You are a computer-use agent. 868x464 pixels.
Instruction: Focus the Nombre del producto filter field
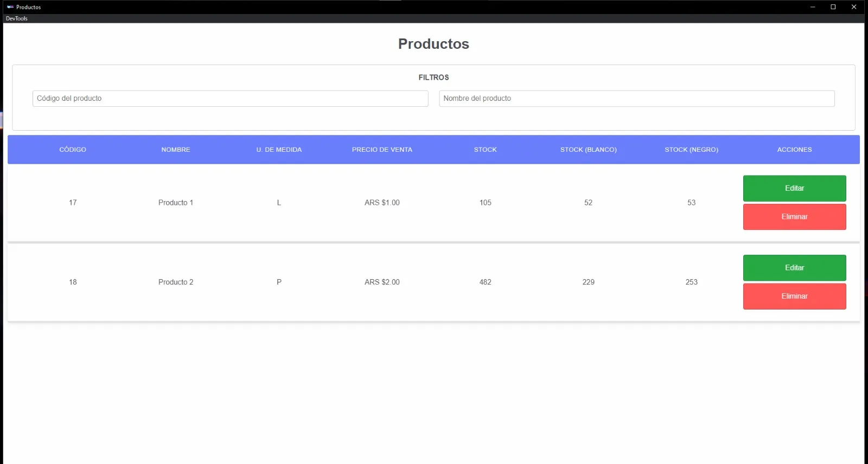pyautogui.click(x=637, y=99)
